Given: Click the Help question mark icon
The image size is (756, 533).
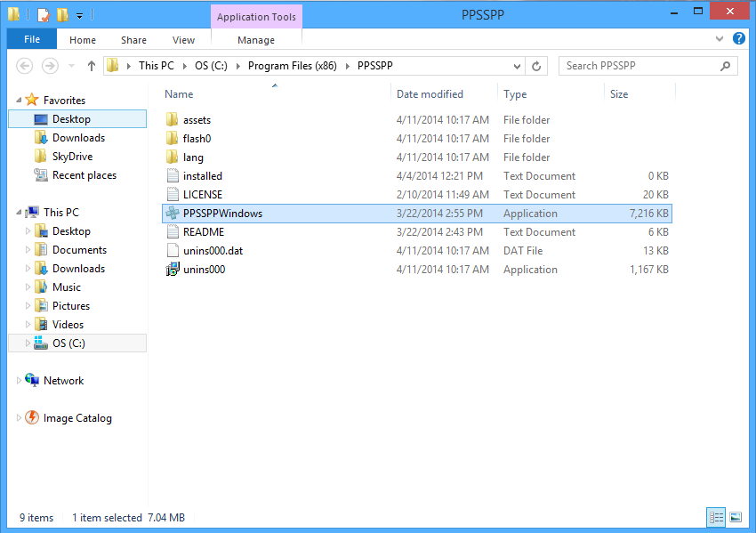Looking at the screenshot, I should tap(739, 39).
